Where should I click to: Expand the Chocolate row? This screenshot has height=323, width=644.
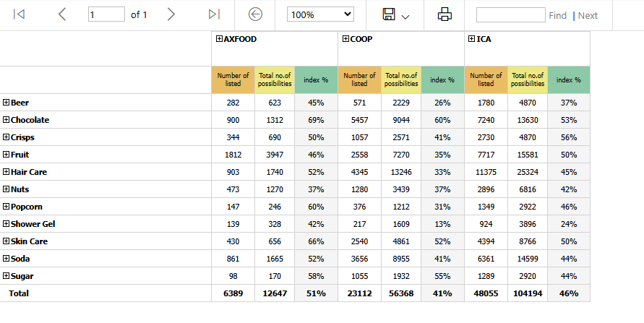coord(7,120)
